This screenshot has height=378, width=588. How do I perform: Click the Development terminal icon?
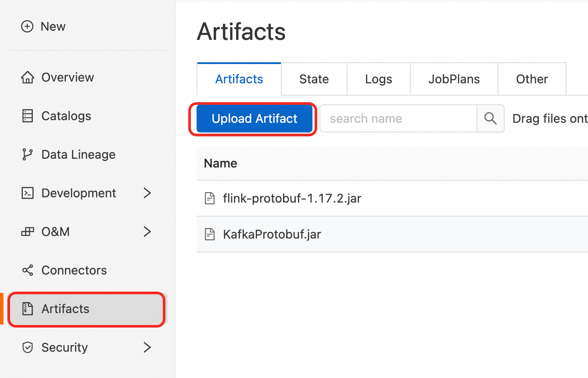click(x=28, y=193)
